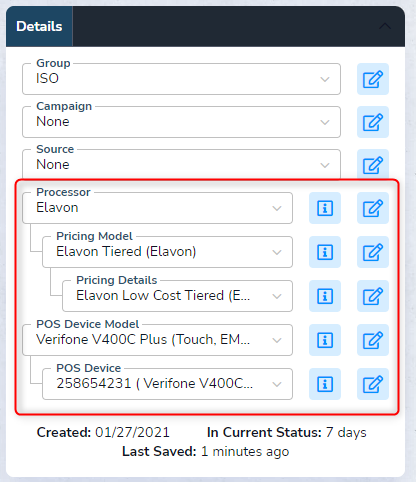Viewport: 416px width, 482px height.
Task: Edit the POS Device Model entry
Action: coord(373,340)
